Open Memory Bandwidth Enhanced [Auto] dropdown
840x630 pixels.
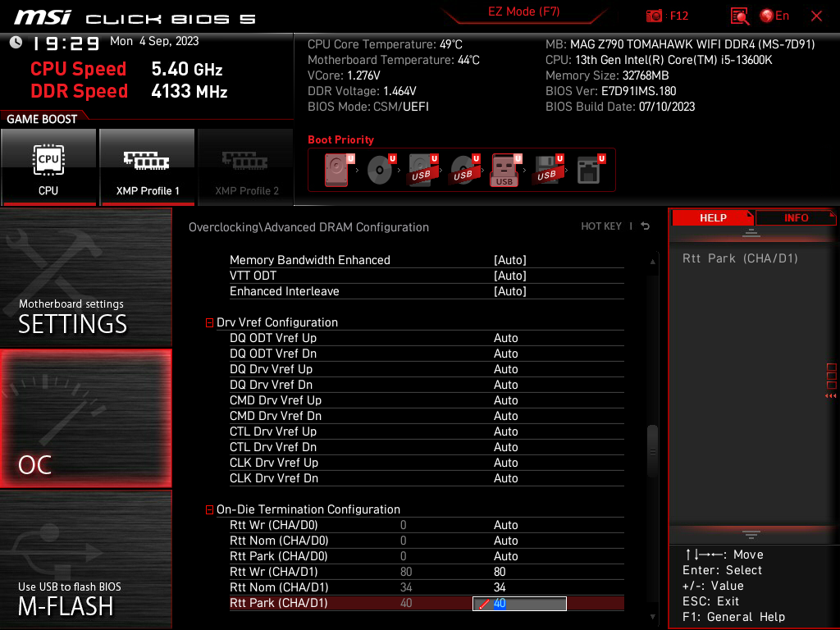coord(510,260)
